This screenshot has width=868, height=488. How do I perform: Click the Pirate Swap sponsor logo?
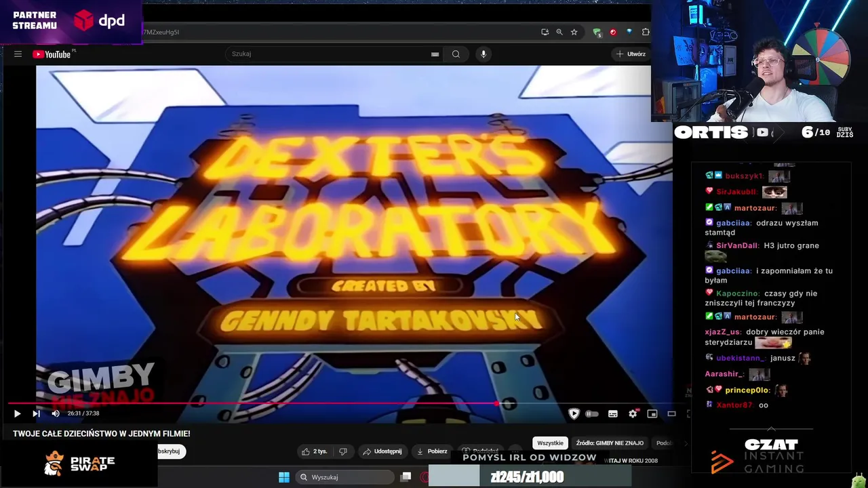click(x=79, y=464)
